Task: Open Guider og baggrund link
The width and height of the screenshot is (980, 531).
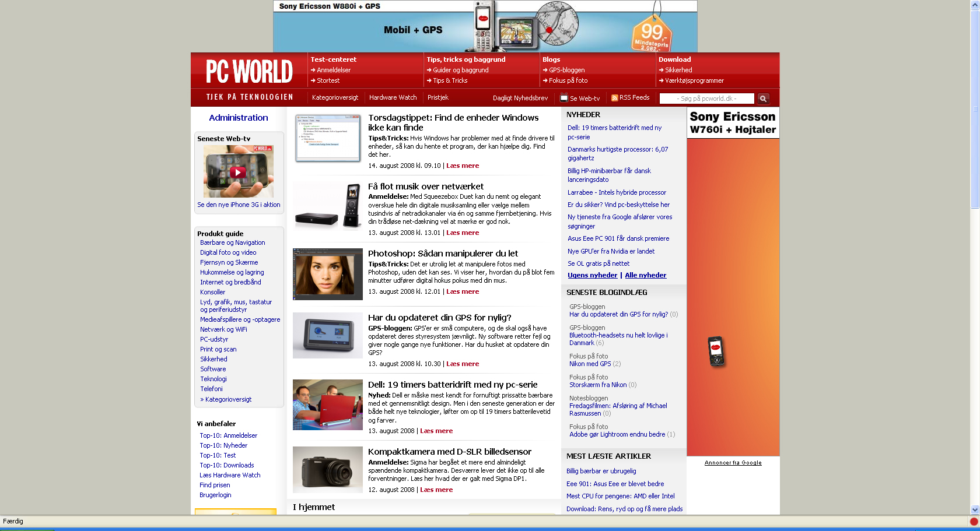Action: pyautogui.click(x=461, y=70)
